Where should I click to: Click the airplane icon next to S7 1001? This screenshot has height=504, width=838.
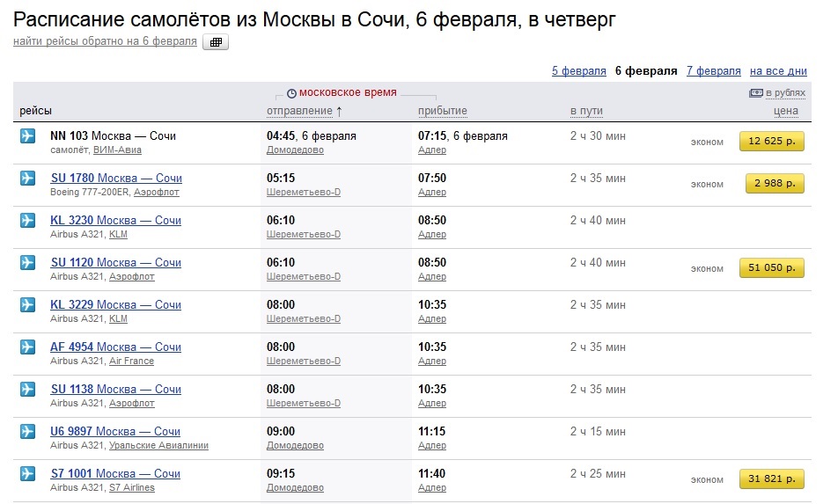27,474
